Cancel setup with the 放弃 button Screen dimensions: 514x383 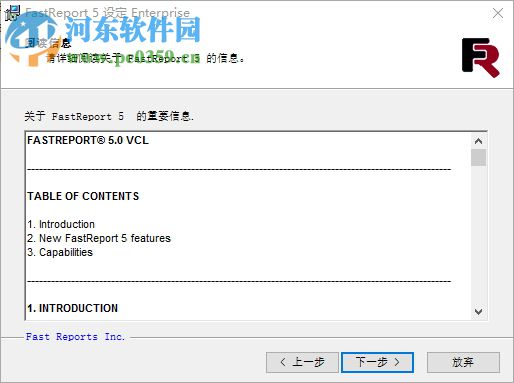[x=463, y=362]
